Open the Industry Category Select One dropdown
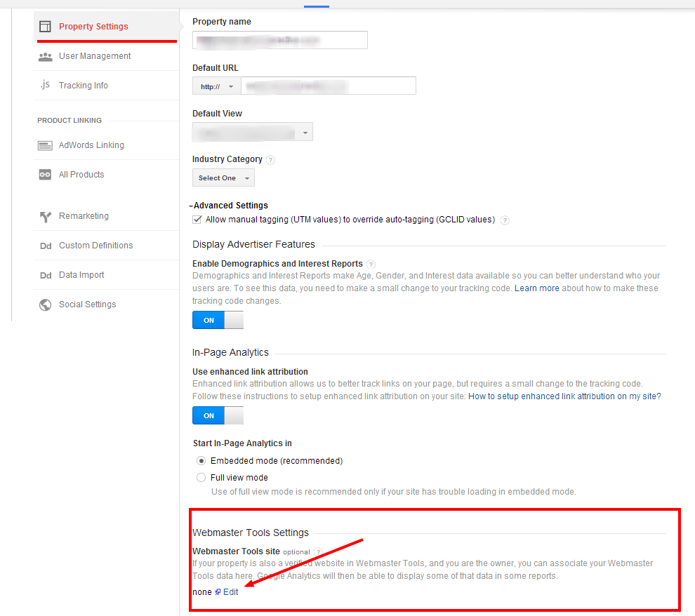 (x=223, y=178)
